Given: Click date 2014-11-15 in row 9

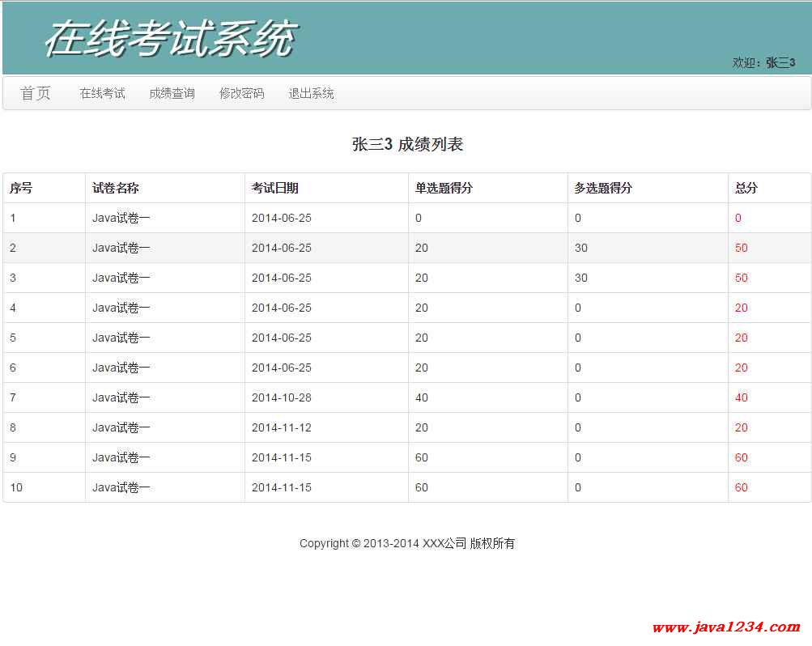Looking at the screenshot, I should [282, 457].
